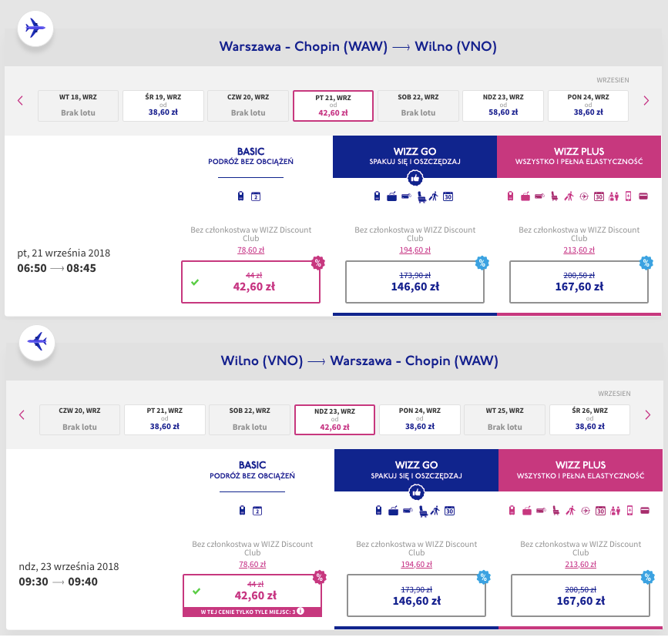
Task: Select the outbound WIZZ GO 146,60 zł fare
Action: coord(415,281)
